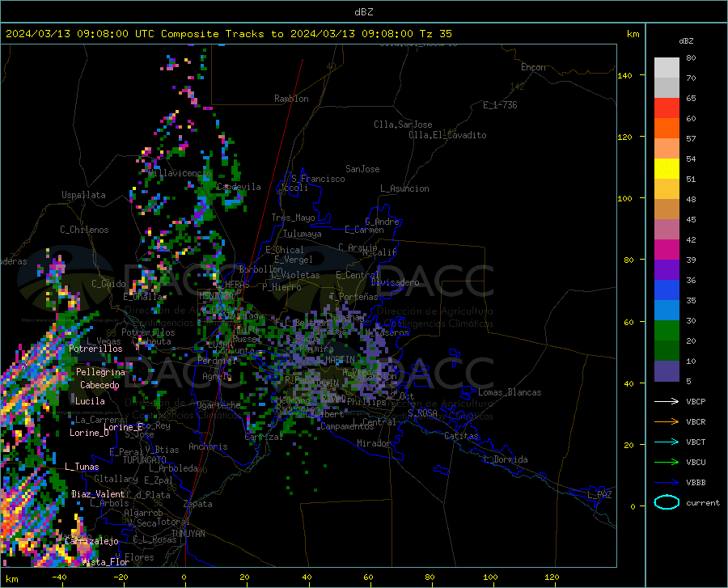Click the Lomas_Blancas map label
728x588 pixels.
point(510,392)
